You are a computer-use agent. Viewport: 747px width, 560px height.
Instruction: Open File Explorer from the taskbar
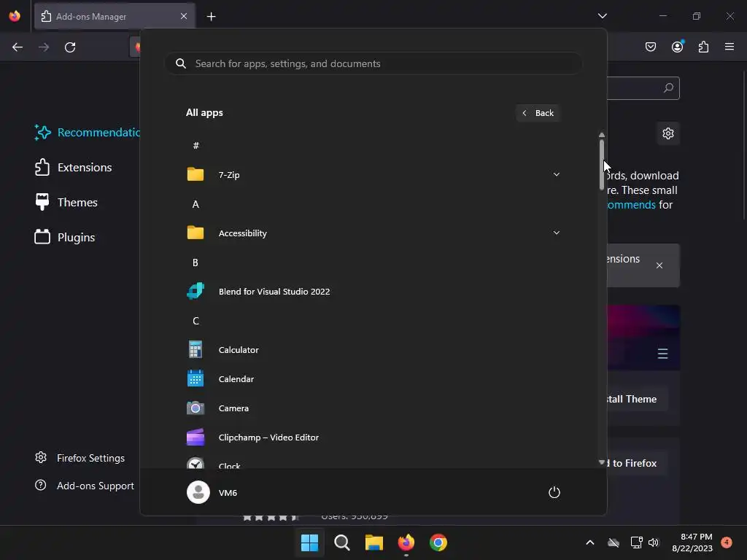point(374,542)
